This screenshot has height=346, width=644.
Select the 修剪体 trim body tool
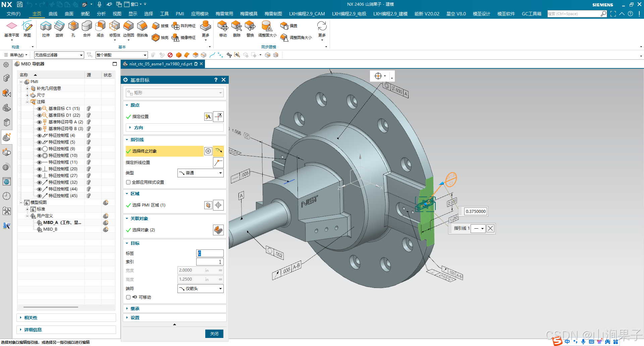(115, 29)
